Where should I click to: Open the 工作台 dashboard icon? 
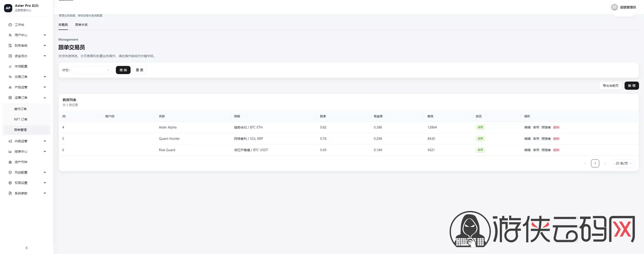click(x=10, y=25)
